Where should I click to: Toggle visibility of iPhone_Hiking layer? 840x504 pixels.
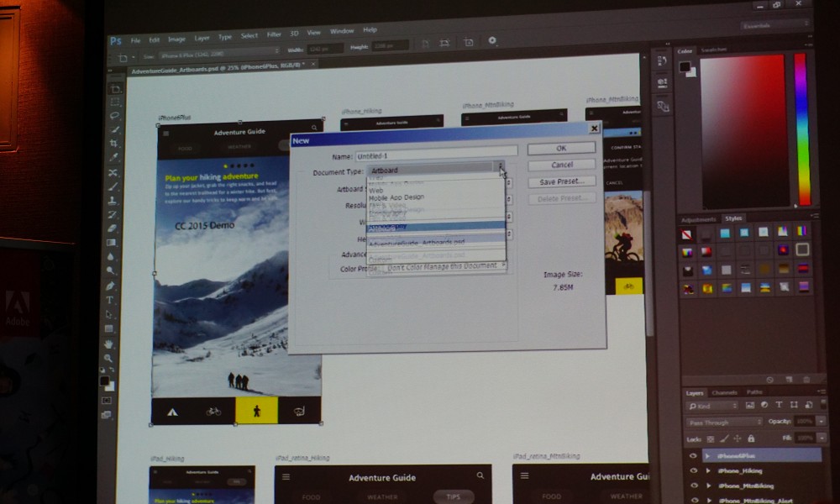[x=693, y=471]
